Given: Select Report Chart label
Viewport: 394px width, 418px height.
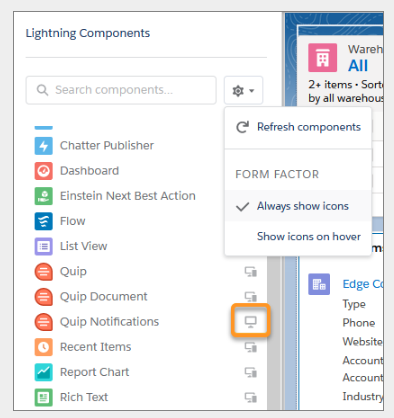Looking at the screenshot, I should click(94, 372).
